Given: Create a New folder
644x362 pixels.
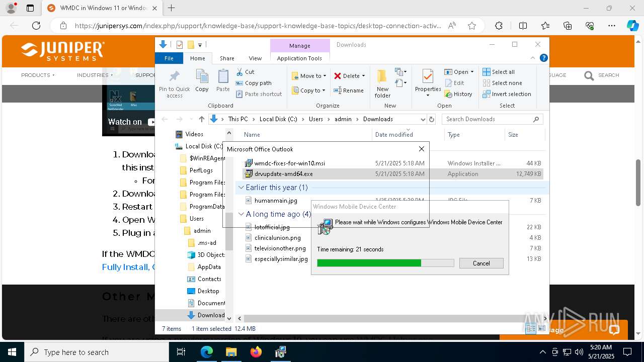Looking at the screenshot, I should coord(382,83).
